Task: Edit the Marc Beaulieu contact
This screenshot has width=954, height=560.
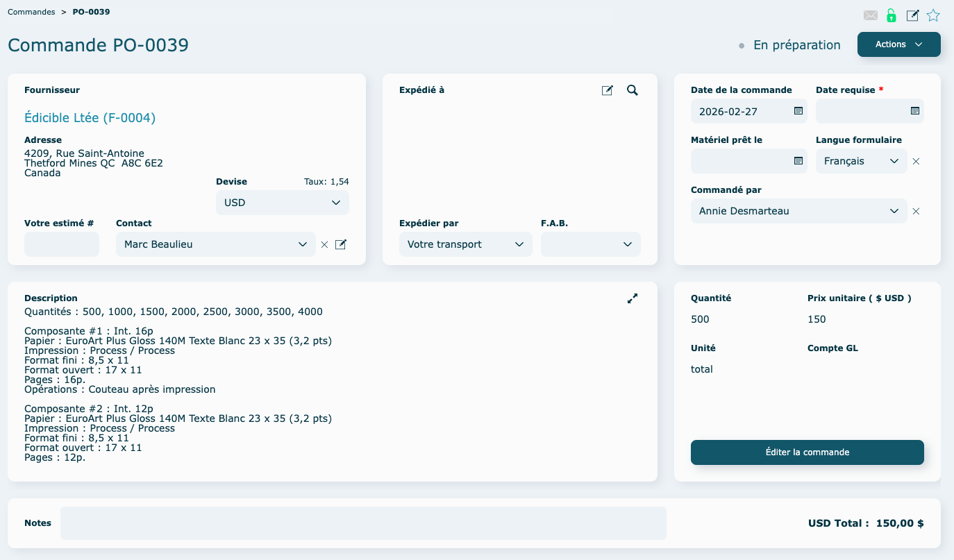Action: (341, 244)
